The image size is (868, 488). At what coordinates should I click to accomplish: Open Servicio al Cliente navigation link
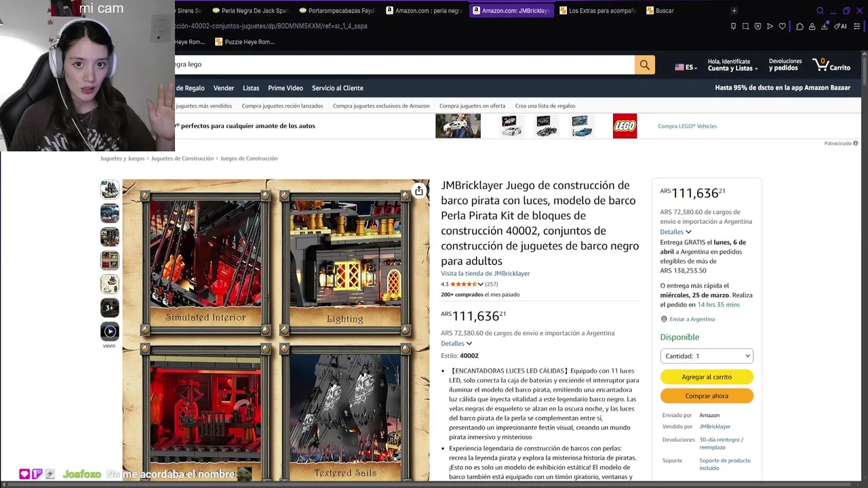(x=338, y=88)
